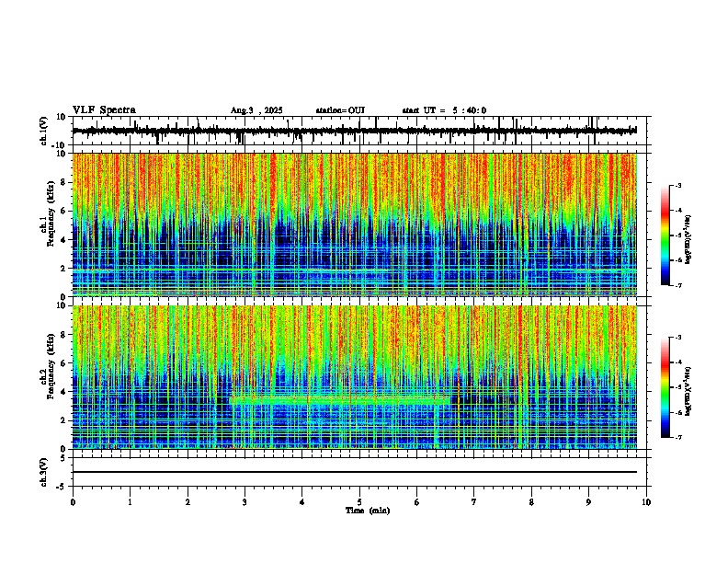Click the ch.1(V) waveform trace panel

pyautogui.click(x=359, y=131)
